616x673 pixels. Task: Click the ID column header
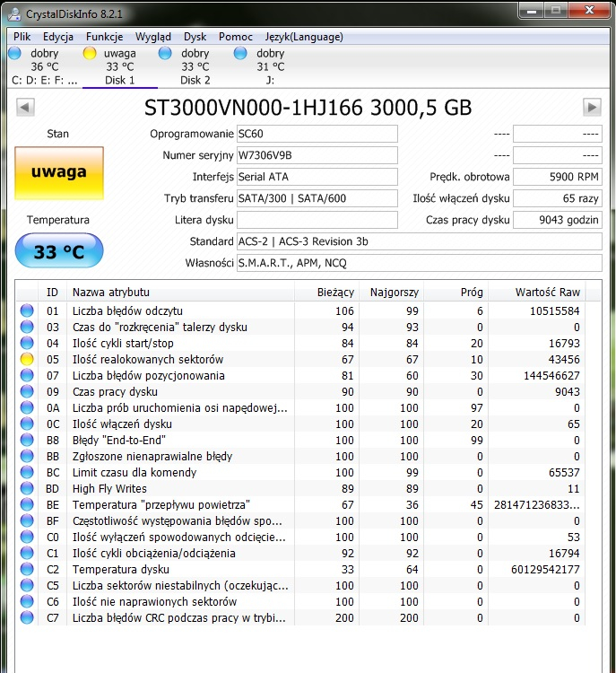point(52,293)
